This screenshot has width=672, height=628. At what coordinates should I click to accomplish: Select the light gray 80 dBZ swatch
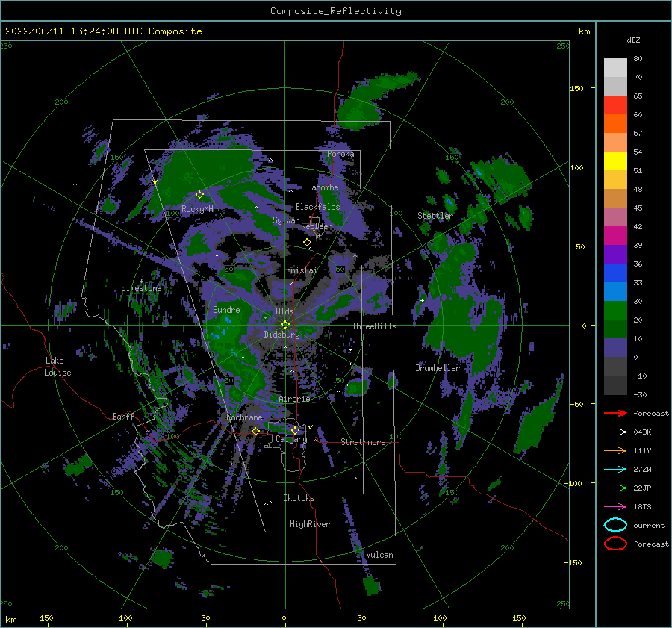click(615, 68)
